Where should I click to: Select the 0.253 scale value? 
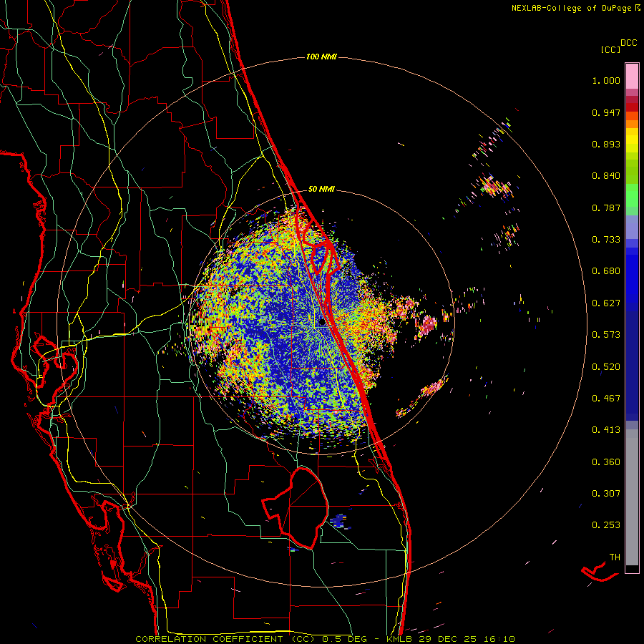pyautogui.click(x=606, y=525)
